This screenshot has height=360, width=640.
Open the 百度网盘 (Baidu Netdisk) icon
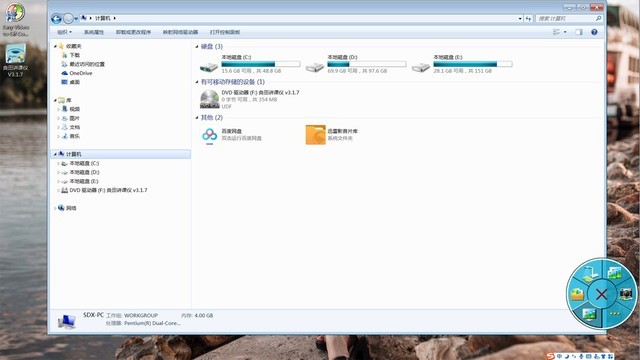210,135
